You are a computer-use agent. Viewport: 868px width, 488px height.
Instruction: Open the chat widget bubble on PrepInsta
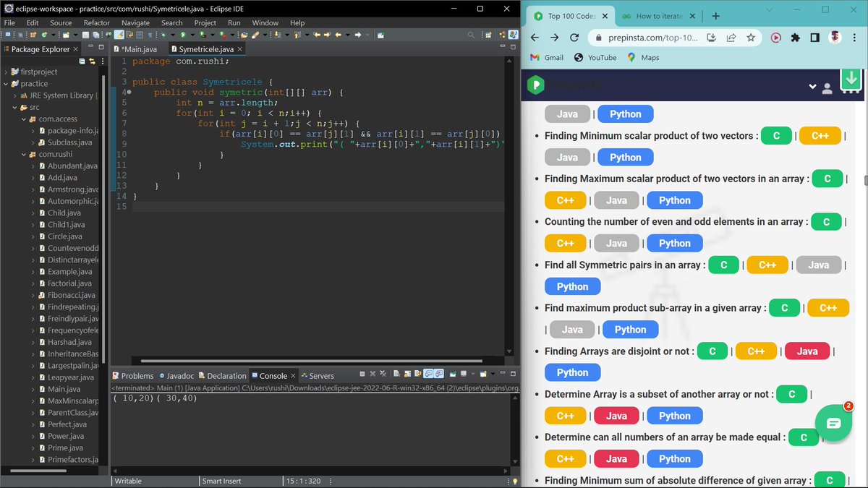tap(833, 423)
